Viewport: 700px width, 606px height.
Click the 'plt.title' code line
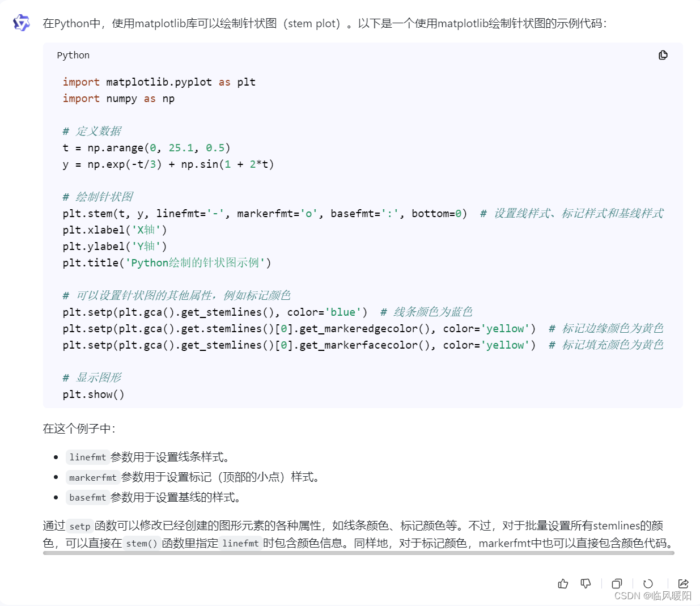click(x=167, y=263)
